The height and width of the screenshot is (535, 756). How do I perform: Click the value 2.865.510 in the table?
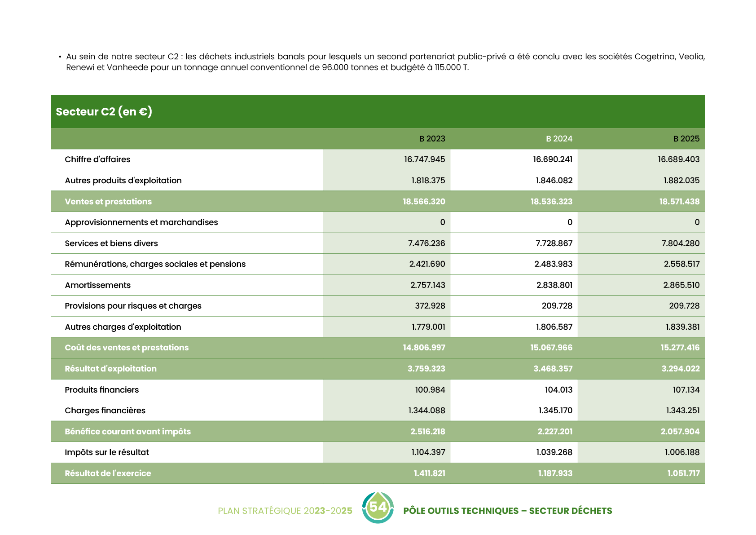[681, 285]
